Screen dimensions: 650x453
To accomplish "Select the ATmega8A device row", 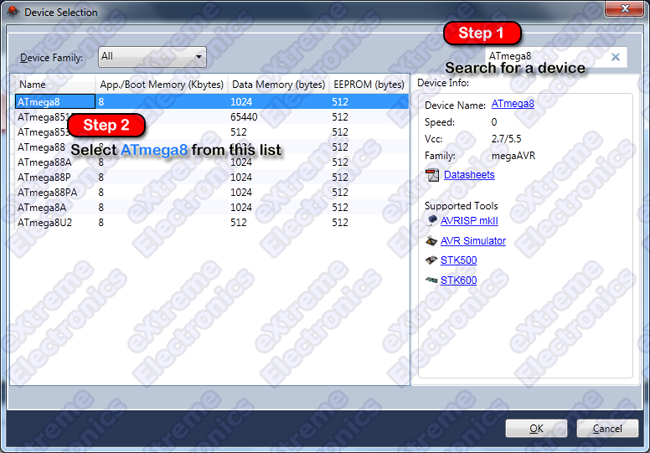I will click(x=211, y=207).
